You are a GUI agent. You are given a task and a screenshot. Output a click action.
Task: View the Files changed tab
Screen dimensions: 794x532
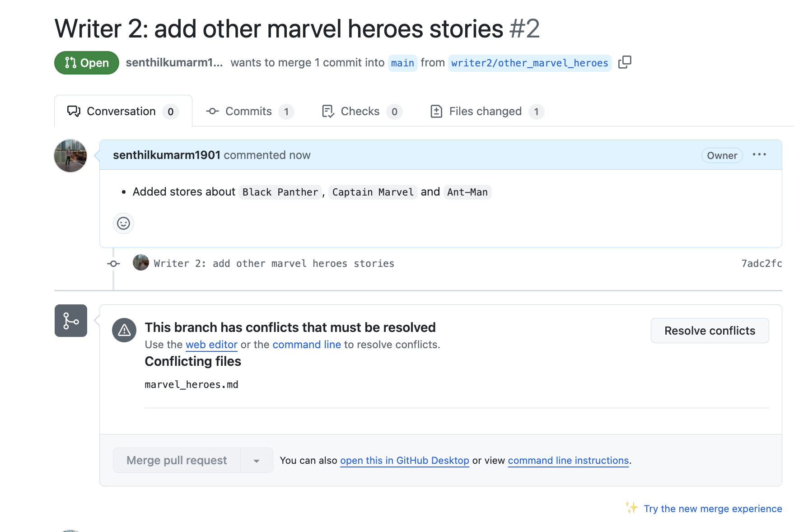click(x=486, y=112)
